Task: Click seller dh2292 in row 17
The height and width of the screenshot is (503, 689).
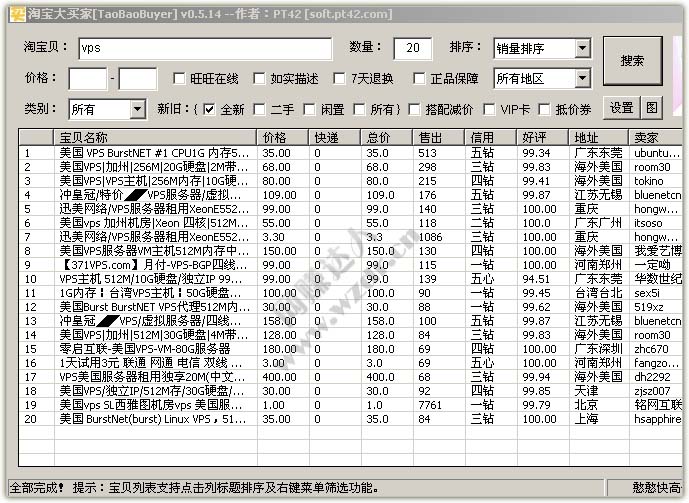Action: (652, 377)
